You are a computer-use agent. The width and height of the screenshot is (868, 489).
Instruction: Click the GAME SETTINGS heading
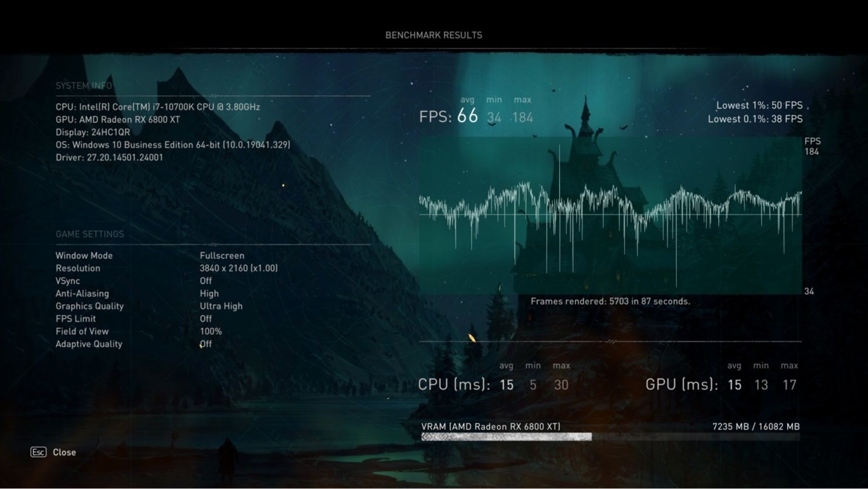pos(90,234)
